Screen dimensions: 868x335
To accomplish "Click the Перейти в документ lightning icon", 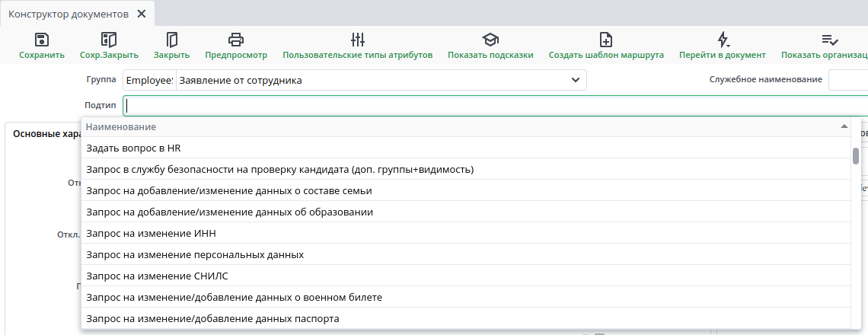I will [723, 40].
